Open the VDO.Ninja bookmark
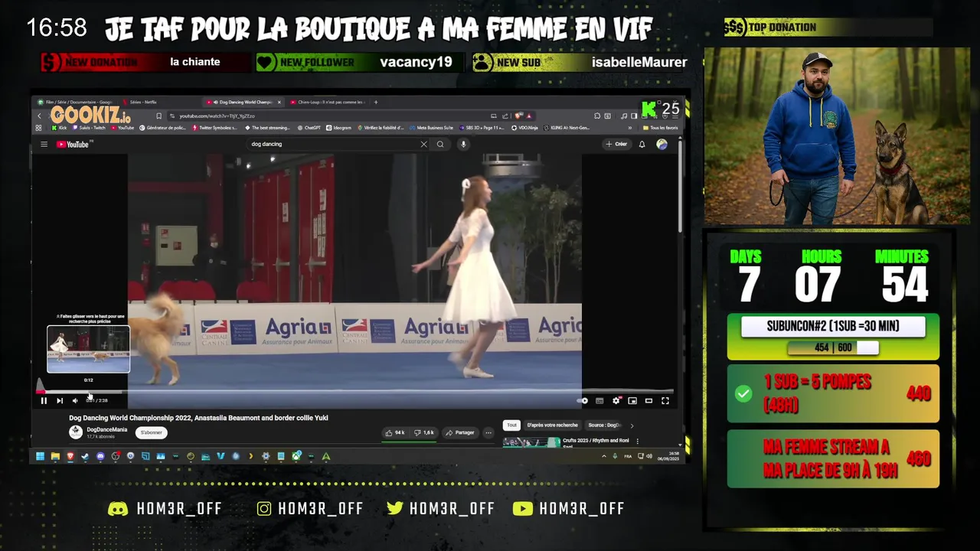Image resolution: width=980 pixels, height=551 pixels. [525, 128]
